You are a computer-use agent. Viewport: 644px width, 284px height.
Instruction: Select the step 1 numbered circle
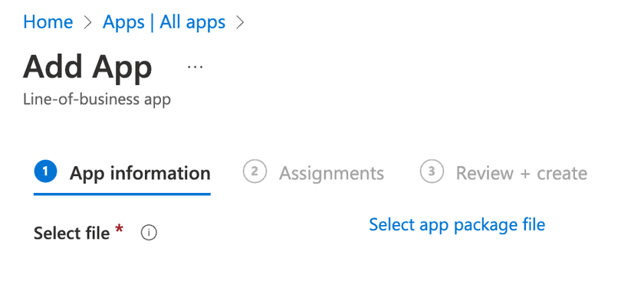45,171
